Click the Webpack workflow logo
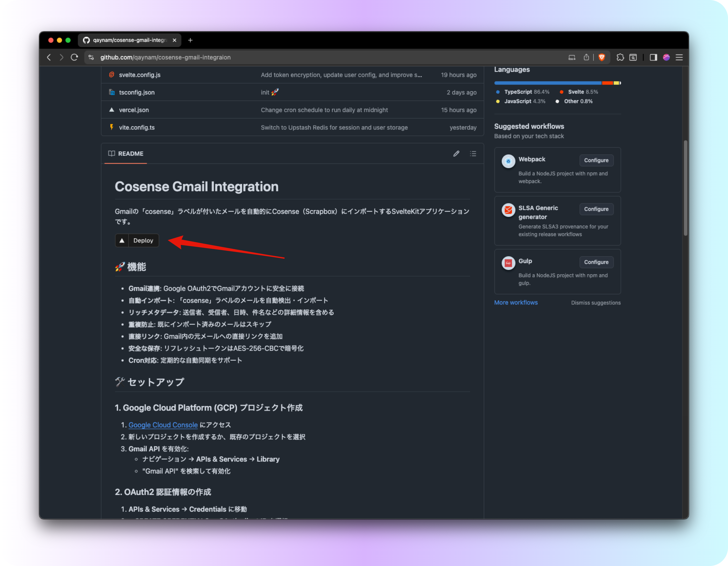728x566 pixels. [508, 161]
